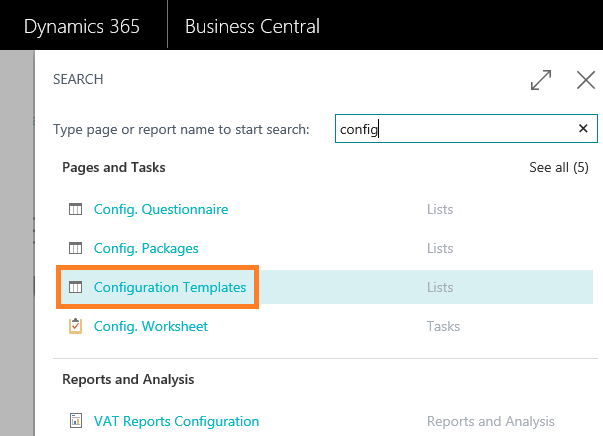Viewport: 603px width, 436px height.
Task: Open the Config. Packages page
Action: click(146, 248)
